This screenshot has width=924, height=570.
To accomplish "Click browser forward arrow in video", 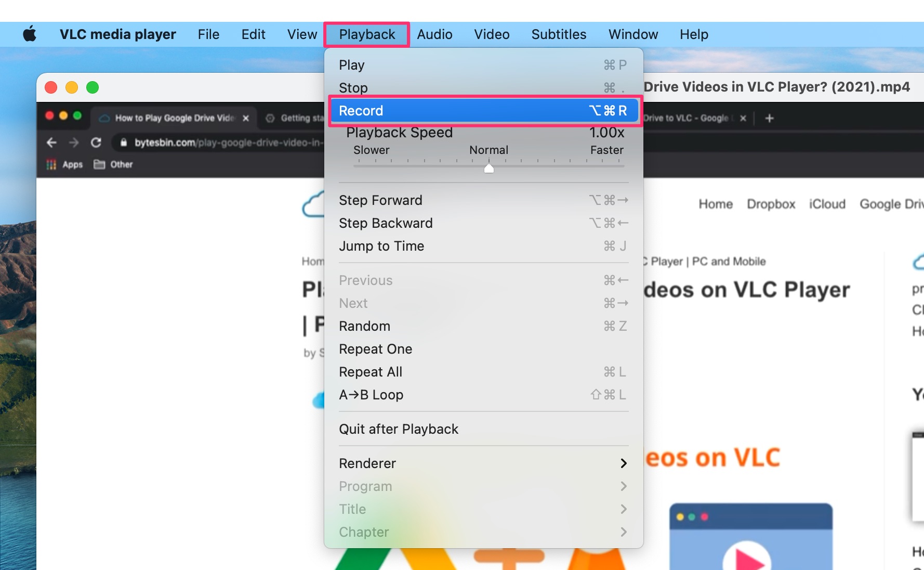I will 74,142.
